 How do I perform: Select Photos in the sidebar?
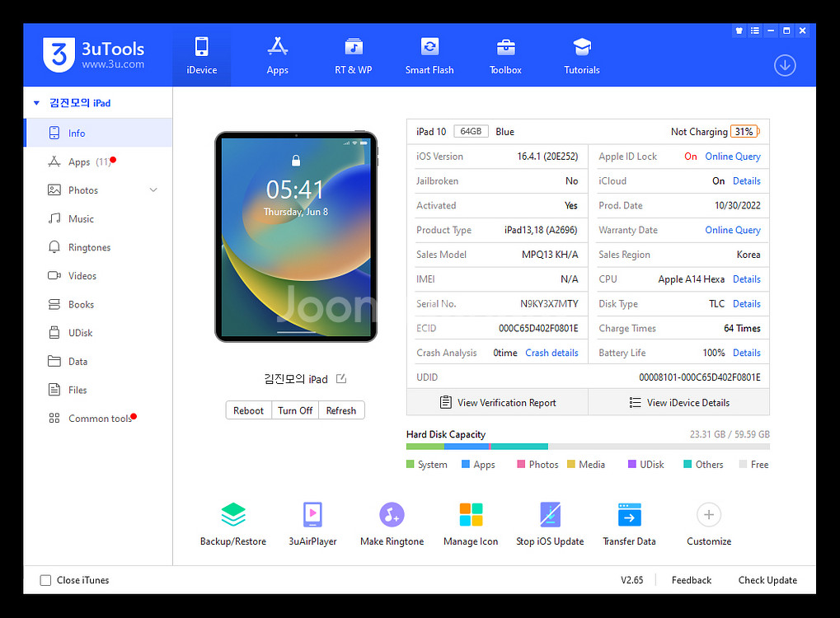99,190
